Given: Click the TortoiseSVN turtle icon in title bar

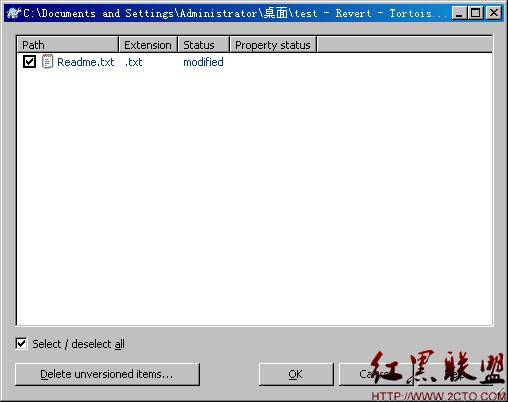Looking at the screenshot, I should pyautogui.click(x=13, y=13).
